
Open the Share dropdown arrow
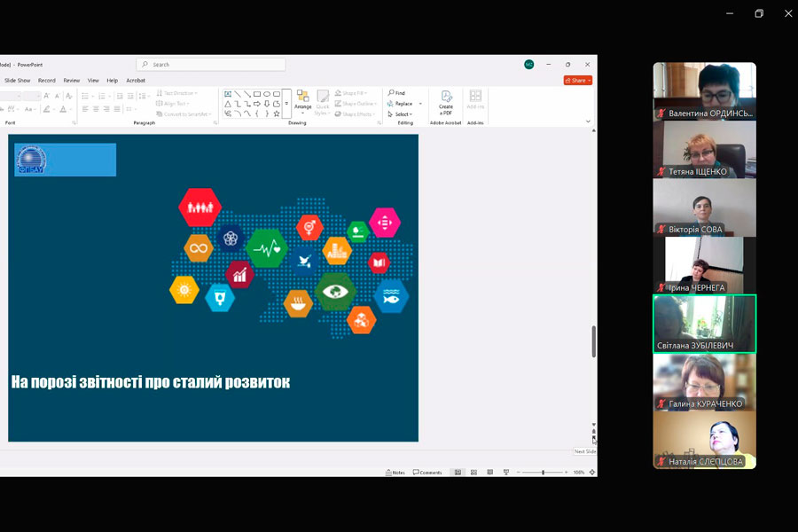[x=590, y=81]
